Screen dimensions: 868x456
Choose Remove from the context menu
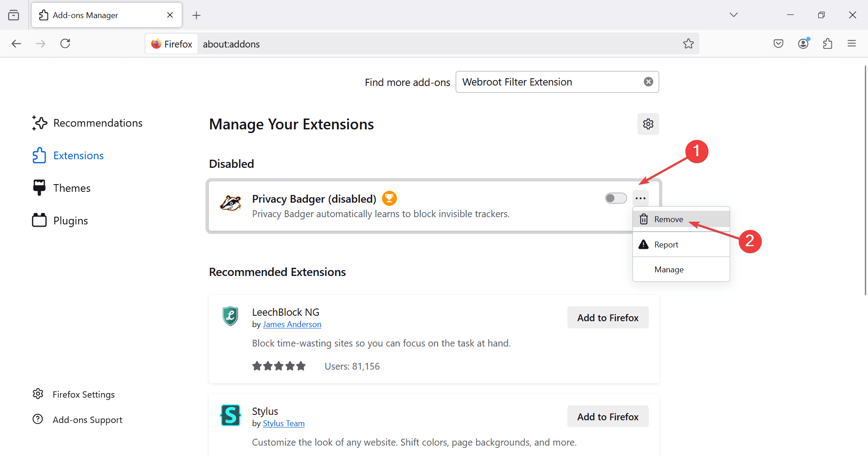pyautogui.click(x=681, y=219)
